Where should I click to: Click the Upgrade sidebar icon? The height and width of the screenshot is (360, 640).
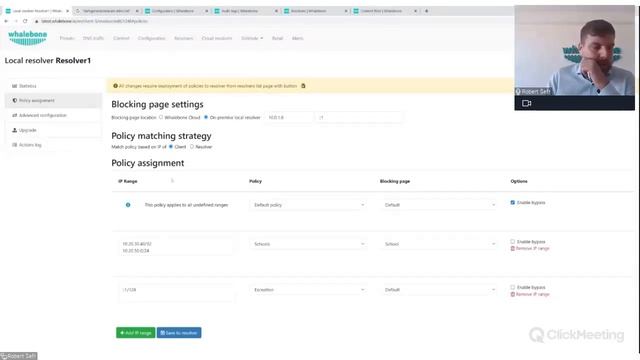[x=14, y=130]
